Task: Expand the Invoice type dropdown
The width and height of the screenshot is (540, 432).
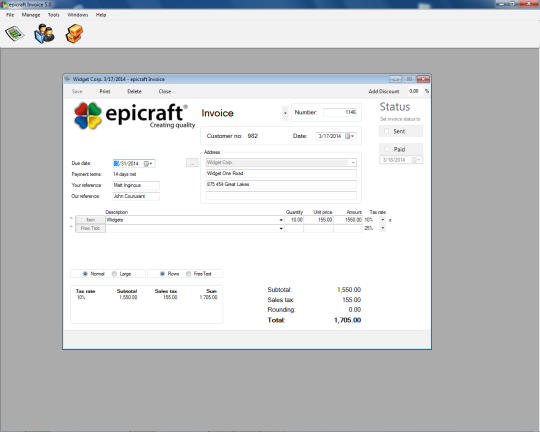Action: tap(285, 113)
